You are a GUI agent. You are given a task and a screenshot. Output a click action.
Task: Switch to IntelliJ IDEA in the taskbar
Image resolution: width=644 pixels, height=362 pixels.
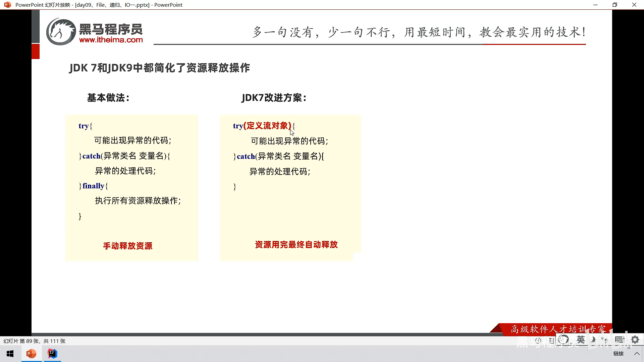[x=52, y=354]
